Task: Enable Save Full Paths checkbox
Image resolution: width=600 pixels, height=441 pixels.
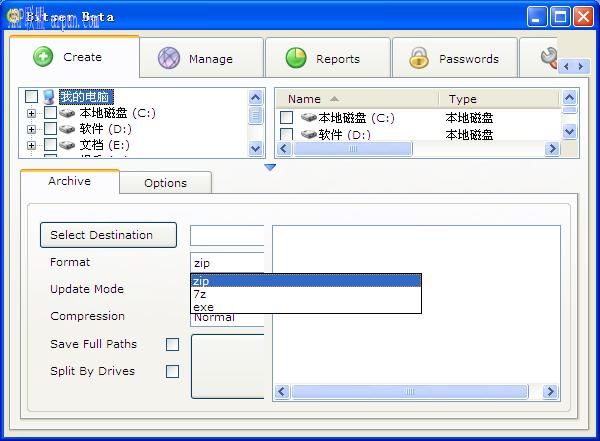Action: (173, 344)
